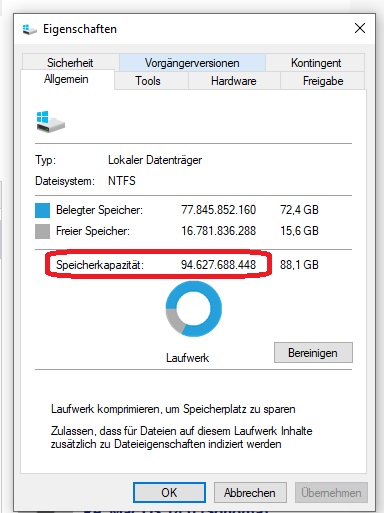
Task: Click the Abbrechen button
Action: 250,492
